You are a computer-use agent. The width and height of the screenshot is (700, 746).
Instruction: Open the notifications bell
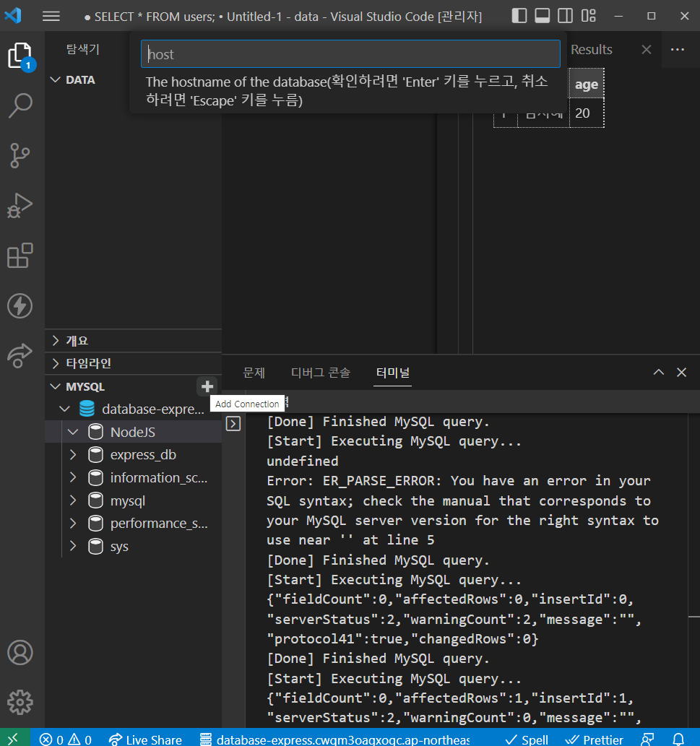click(x=678, y=740)
